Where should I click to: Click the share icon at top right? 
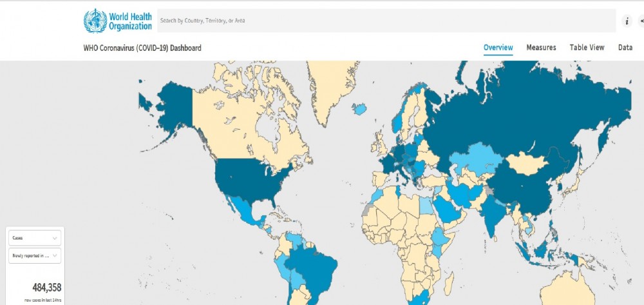[641, 21]
